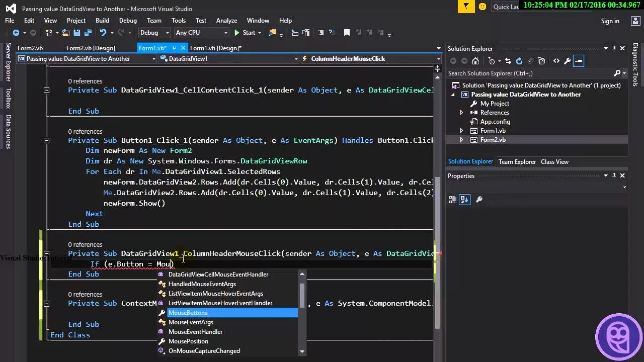644x362 pixels.
Task: Collapse the project node in Solution Explorer
Action: (x=453, y=95)
